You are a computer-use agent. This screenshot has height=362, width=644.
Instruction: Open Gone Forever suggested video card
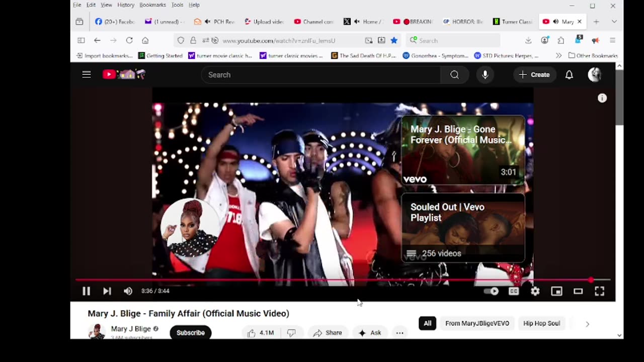(x=463, y=150)
